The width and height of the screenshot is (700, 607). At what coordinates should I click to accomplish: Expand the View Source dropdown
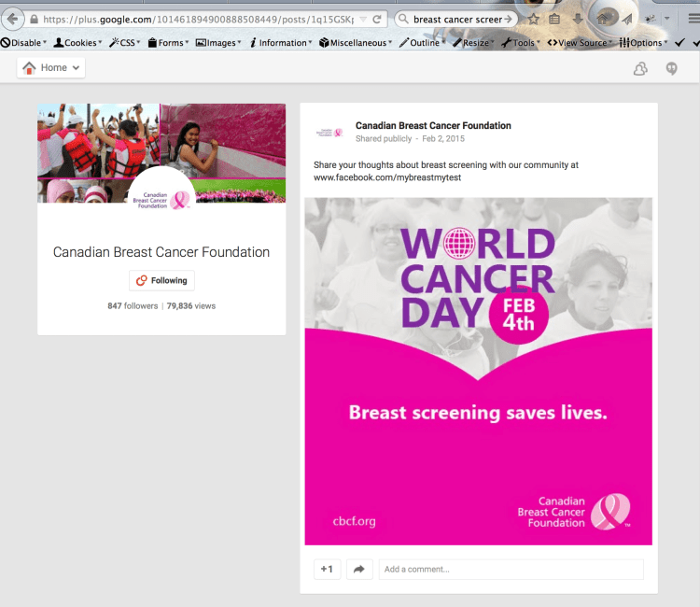point(580,42)
